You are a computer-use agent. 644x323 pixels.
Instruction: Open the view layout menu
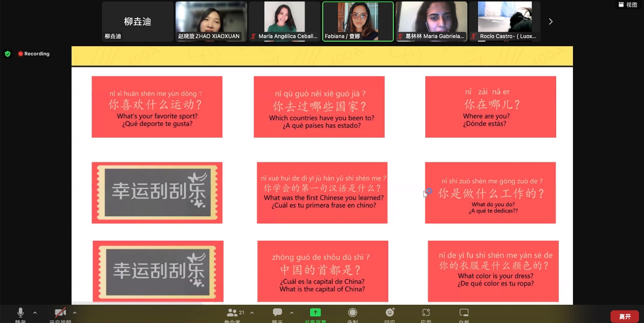(628, 5)
